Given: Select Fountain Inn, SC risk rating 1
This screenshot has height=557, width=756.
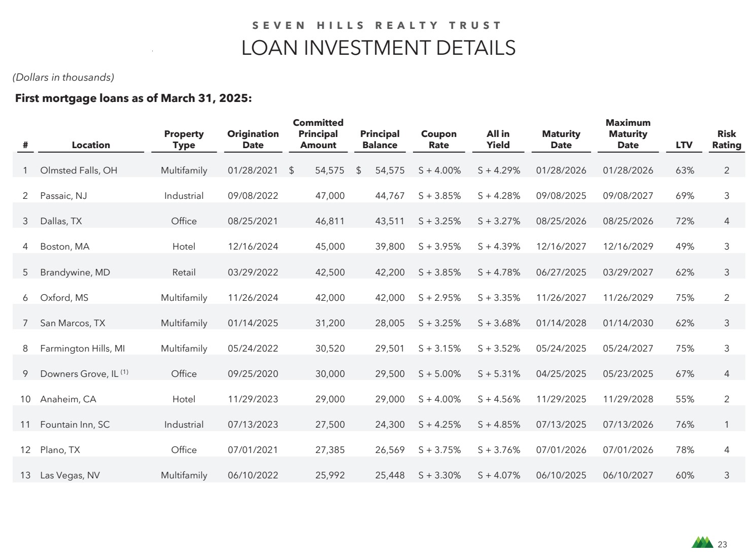Looking at the screenshot, I should (727, 425).
